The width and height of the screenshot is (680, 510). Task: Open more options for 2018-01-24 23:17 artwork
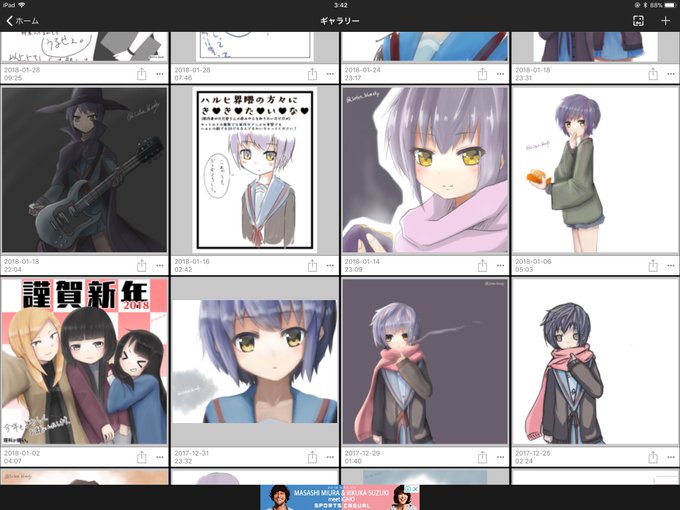(500, 74)
